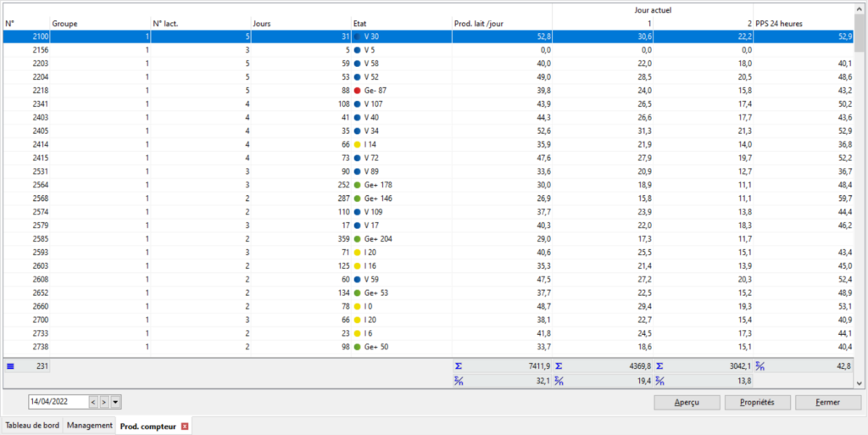Click average icon next to 32,1
868x435 pixels.
tap(459, 382)
